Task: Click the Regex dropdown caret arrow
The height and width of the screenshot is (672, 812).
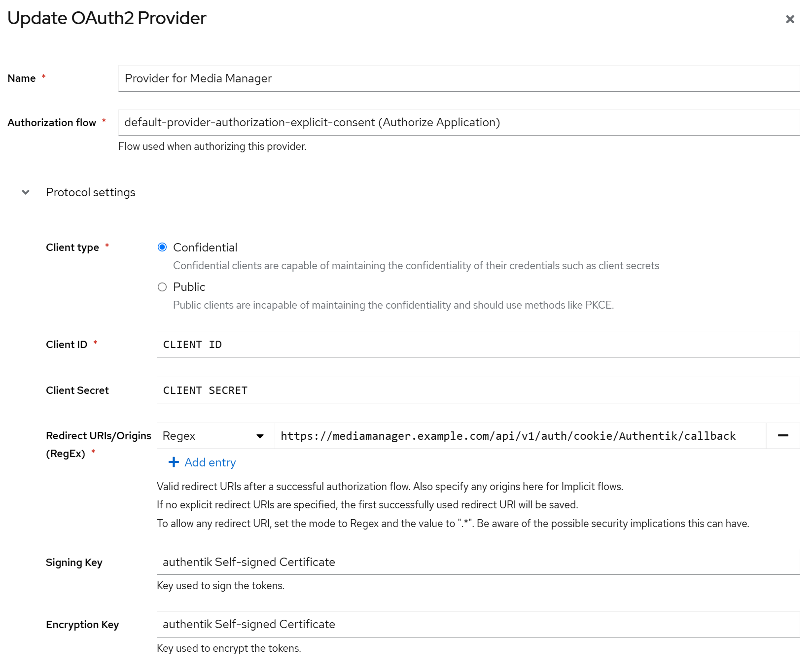Action: (x=260, y=436)
